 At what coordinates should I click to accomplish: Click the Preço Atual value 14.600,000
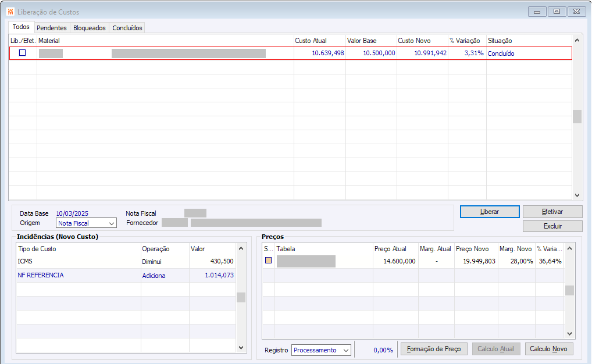coord(400,261)
